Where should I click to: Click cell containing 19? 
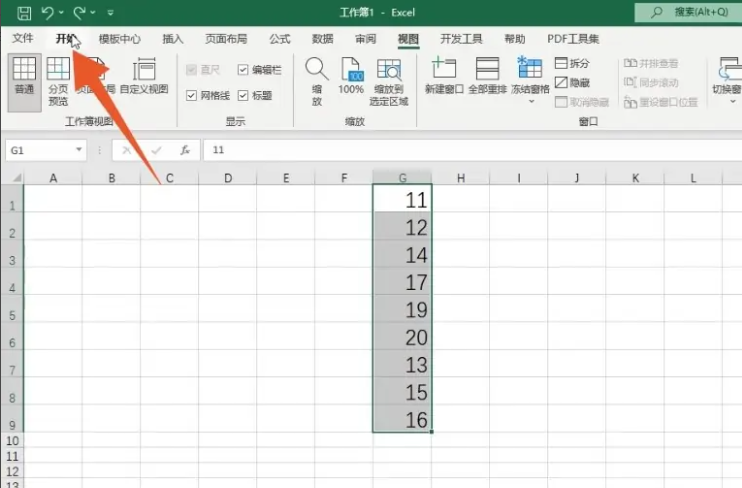[402, 309]
